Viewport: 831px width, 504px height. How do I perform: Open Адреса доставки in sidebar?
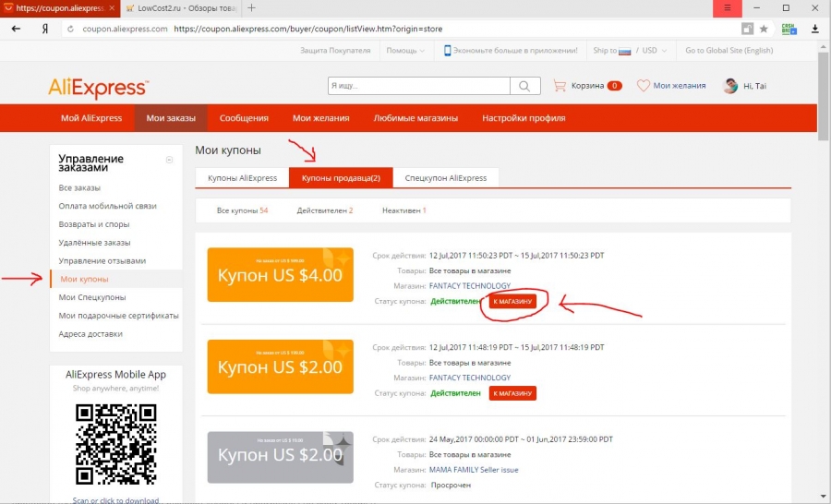(90, 334)
